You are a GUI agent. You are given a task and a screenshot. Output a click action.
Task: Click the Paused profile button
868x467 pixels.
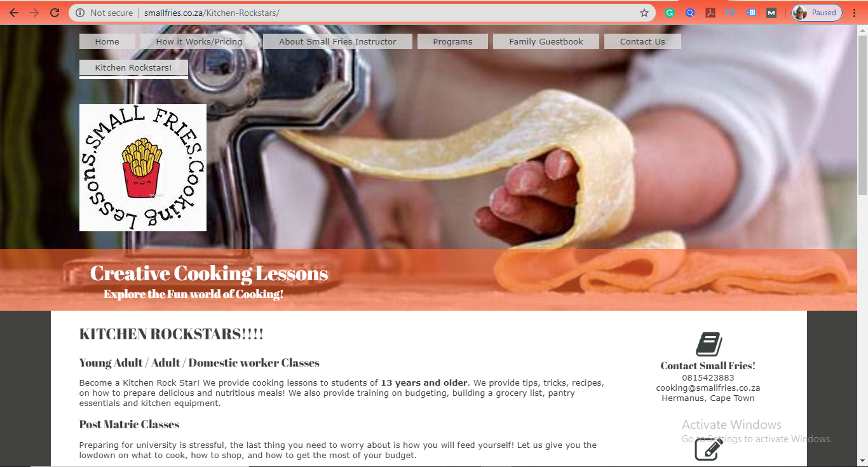point(817,13)
